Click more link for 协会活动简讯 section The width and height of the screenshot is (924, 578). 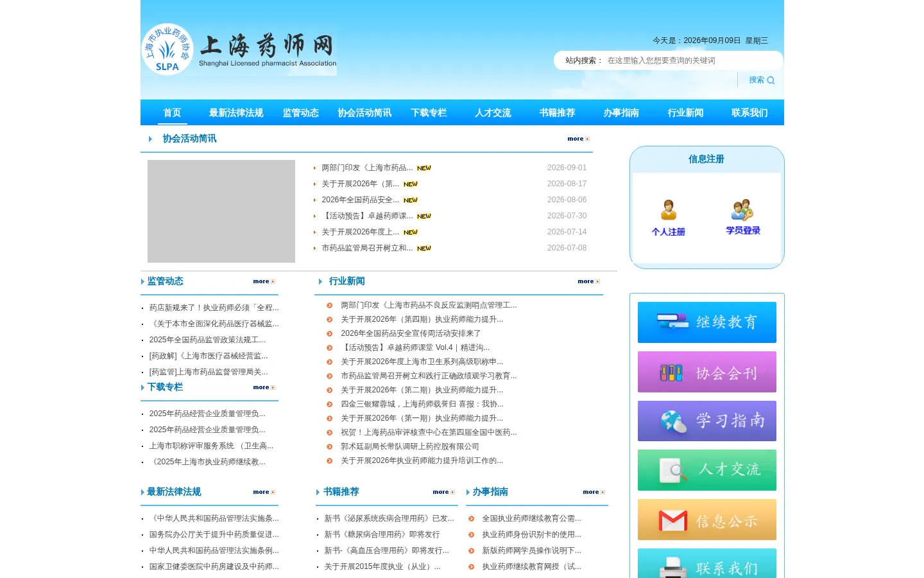pos(578,139)
